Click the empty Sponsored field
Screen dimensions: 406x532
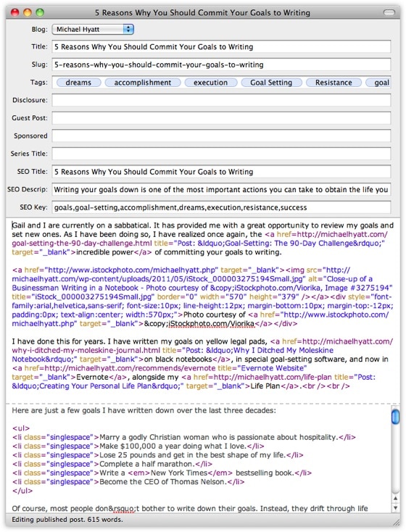[221, 136]
